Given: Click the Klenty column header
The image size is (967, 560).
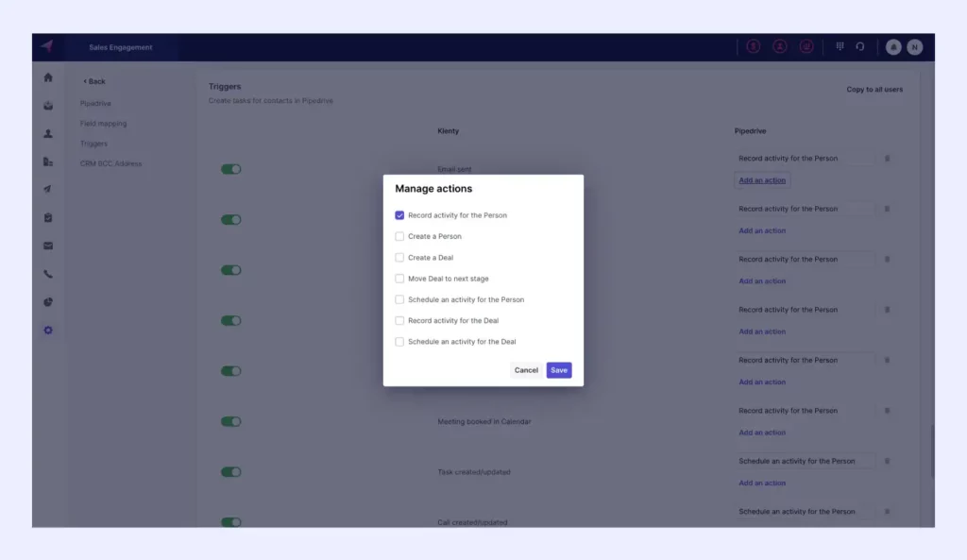Looking at the screenshot, I should pos(449,131).
